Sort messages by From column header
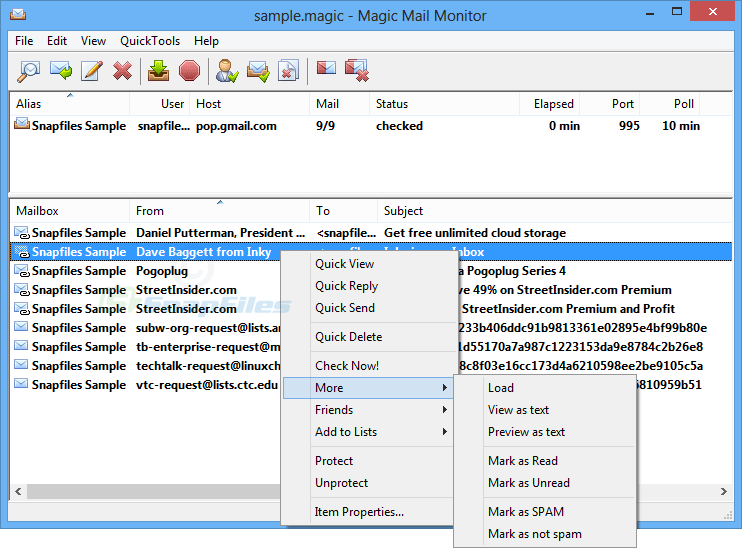Screen dimensions: 742x548 coord(219,211)
